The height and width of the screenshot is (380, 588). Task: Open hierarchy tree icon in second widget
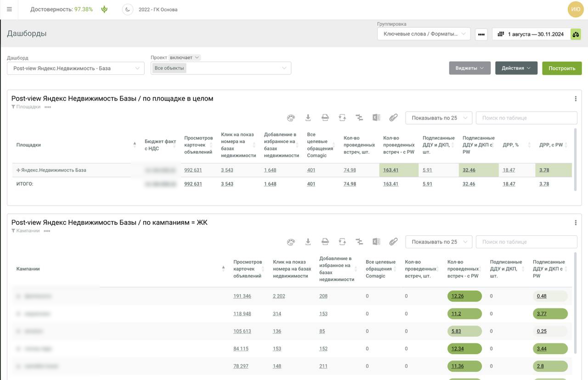coord(359,242)
